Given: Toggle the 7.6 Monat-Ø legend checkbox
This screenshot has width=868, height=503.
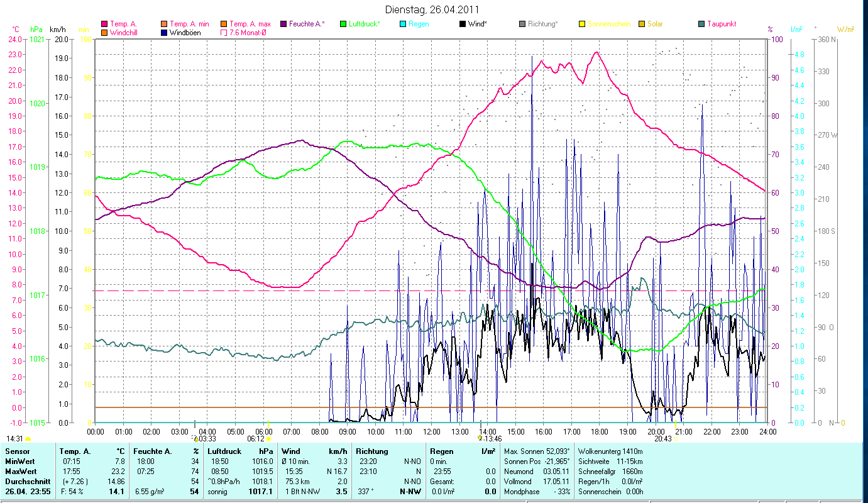Looking at the screenshot, I should click(224, 32).
